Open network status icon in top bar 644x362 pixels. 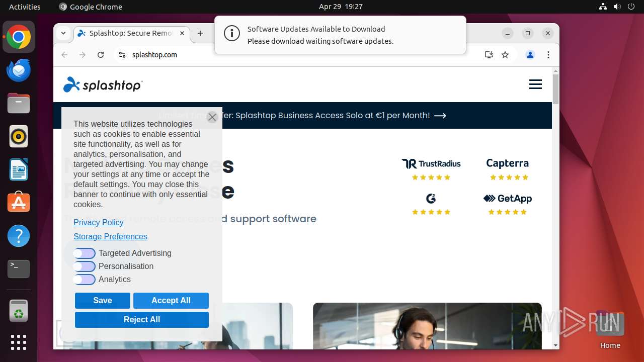[603, 7]
